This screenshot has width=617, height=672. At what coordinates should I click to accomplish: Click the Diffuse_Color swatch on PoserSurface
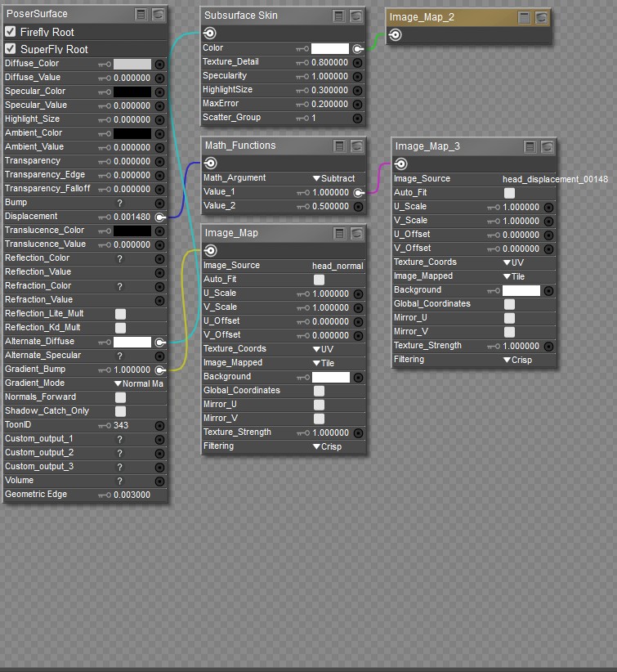[x=132, y=64]
